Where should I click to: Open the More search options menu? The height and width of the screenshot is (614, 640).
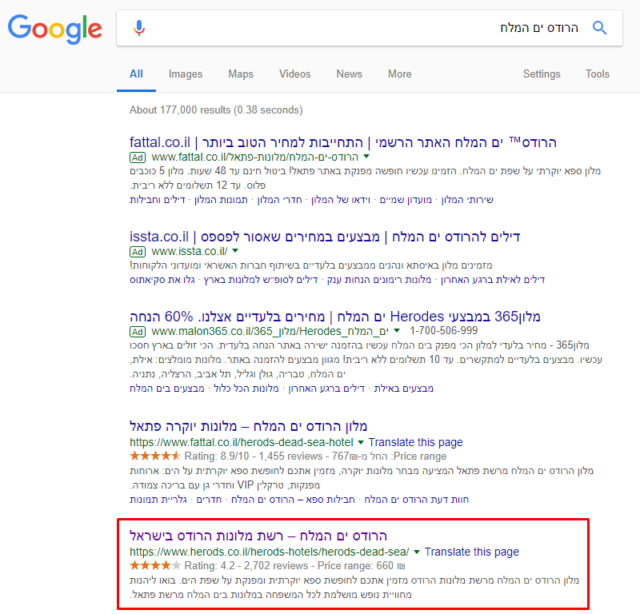[400, 74]
